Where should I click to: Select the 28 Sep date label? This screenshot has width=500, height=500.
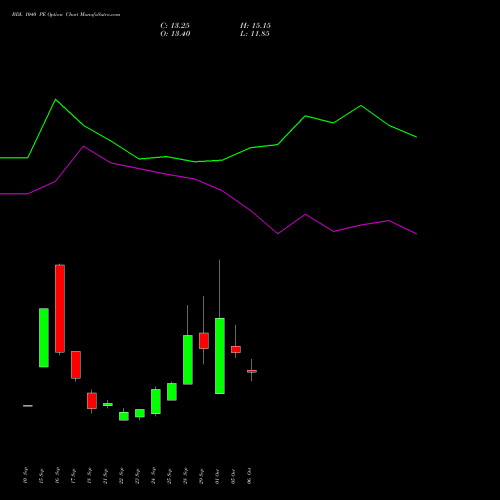(186, 476)
